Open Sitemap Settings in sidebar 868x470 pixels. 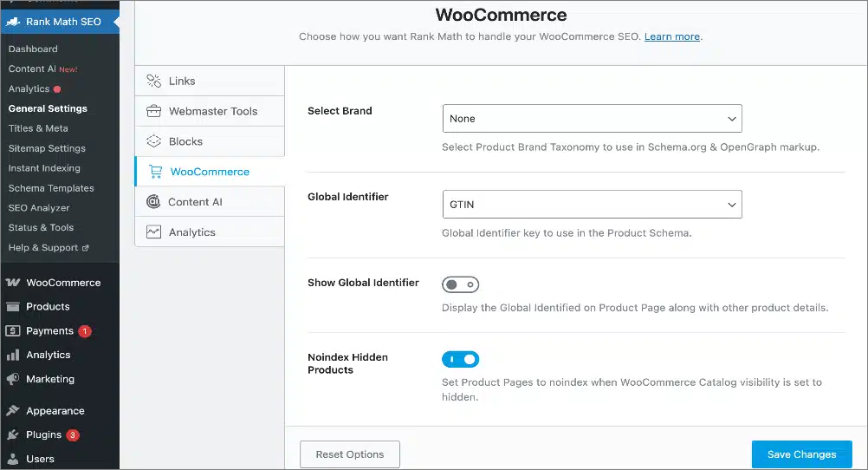(47, 148)
